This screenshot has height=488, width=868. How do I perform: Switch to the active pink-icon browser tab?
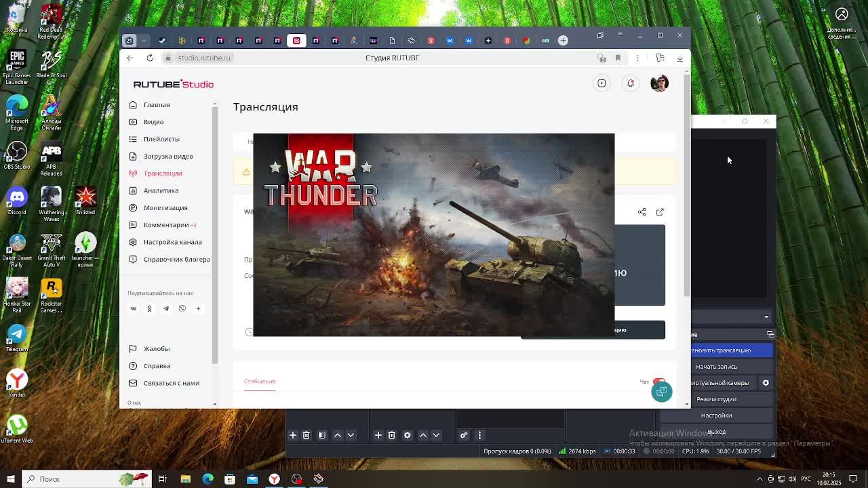[296, 41]
